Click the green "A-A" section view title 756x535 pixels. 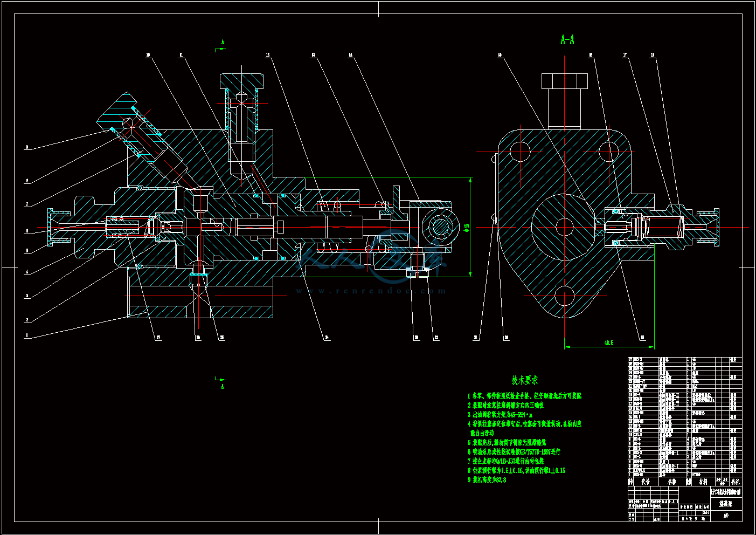click(567, 39)
